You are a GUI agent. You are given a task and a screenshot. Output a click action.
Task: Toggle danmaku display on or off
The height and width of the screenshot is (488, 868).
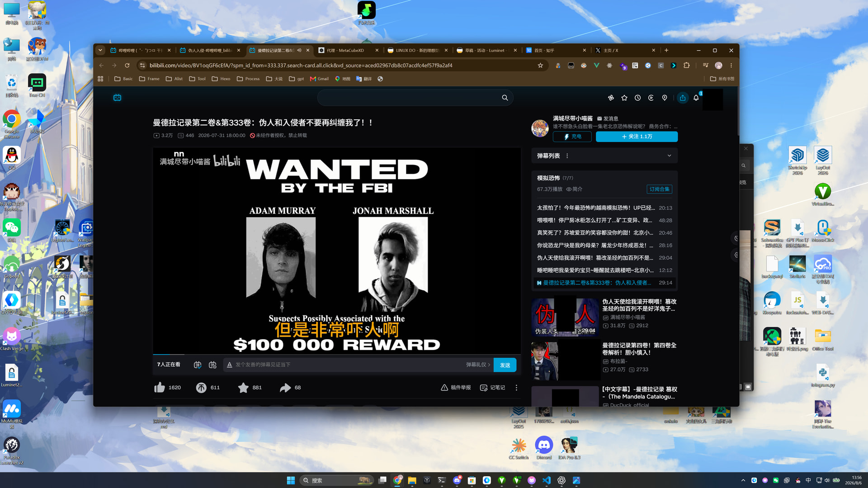(198, 365)
